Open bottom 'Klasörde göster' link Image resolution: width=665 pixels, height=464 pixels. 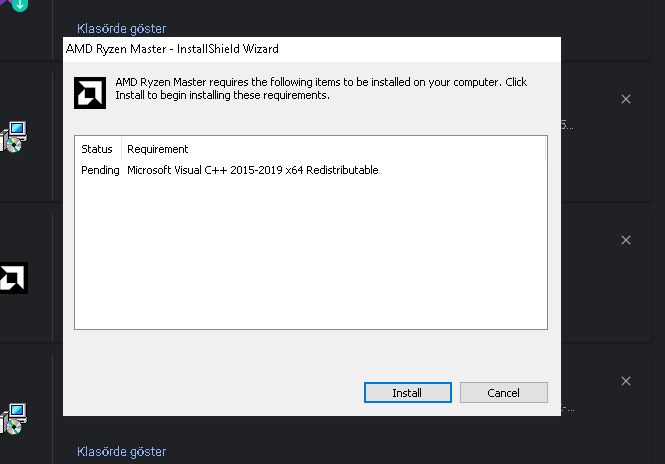tap(121, 452)
